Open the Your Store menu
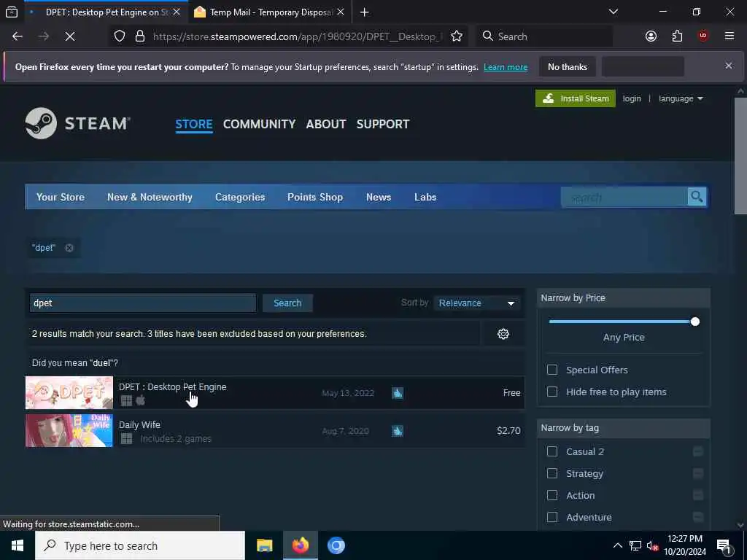 (x=61, y=197)
